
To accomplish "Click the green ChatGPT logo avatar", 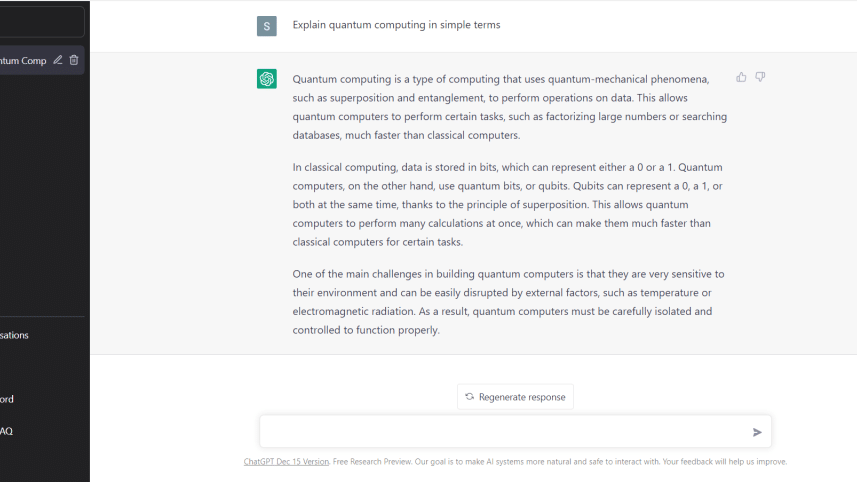I will coord(267,79).
